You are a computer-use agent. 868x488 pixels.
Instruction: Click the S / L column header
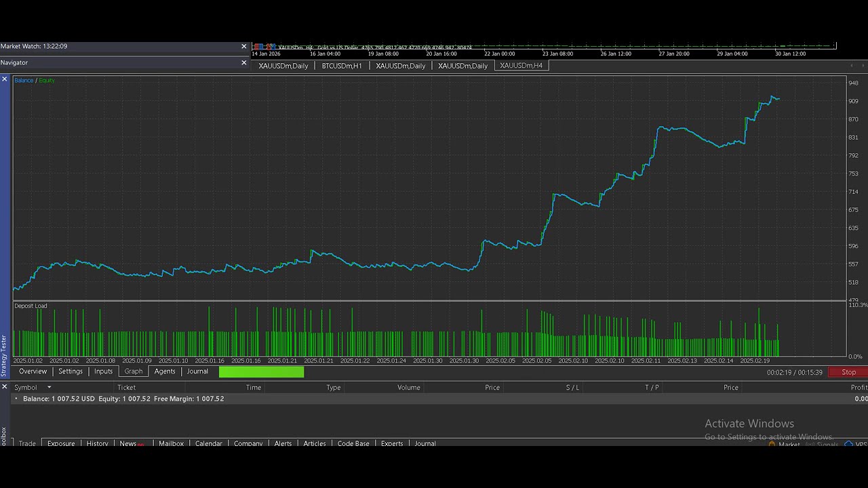[x=573, y=388]
